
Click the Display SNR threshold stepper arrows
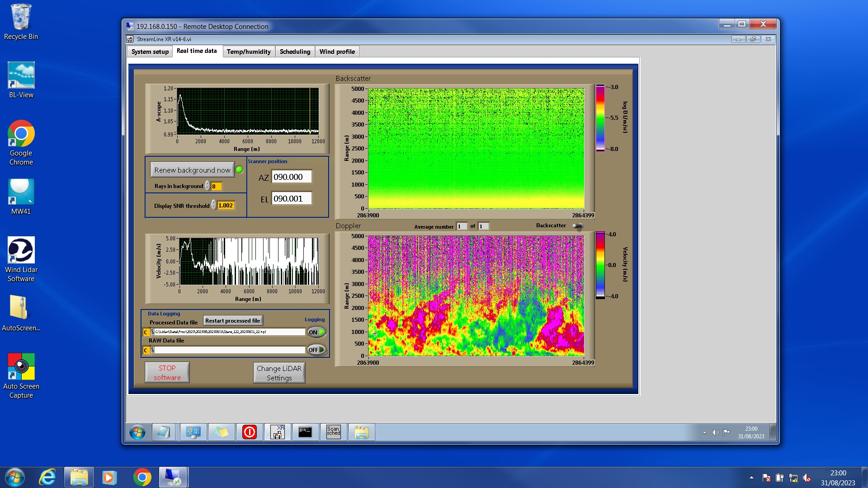click(214, 206)
